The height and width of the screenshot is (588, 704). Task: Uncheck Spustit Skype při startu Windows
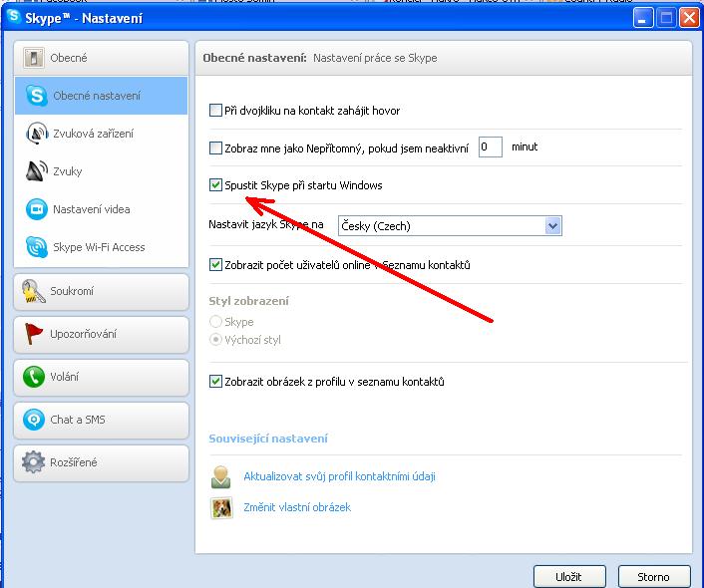(215, 185)
